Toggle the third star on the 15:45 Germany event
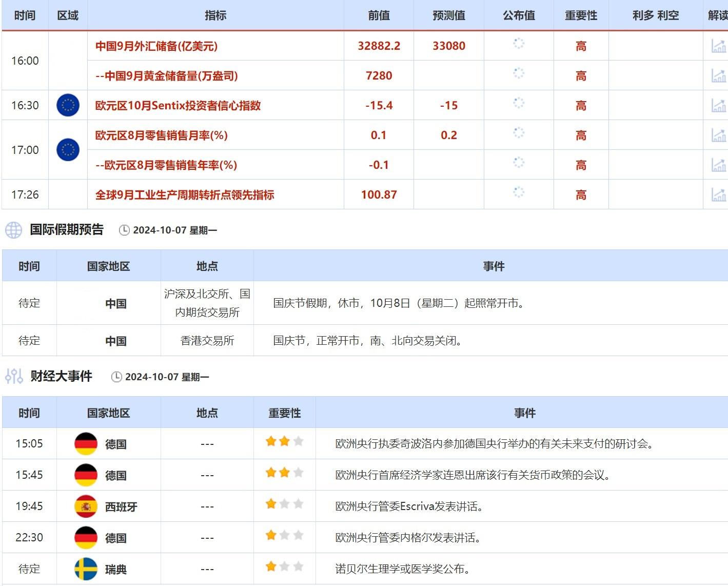 tap(299, 472)
